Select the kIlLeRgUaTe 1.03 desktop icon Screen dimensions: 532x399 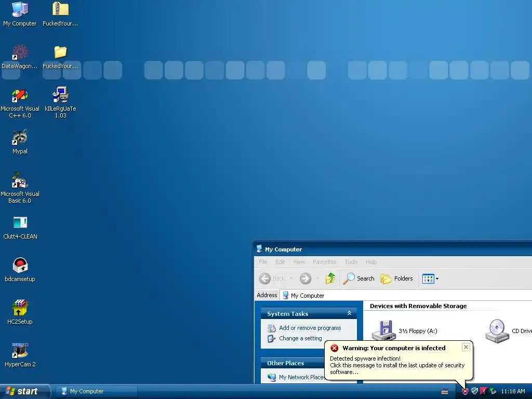pos(60,102)
